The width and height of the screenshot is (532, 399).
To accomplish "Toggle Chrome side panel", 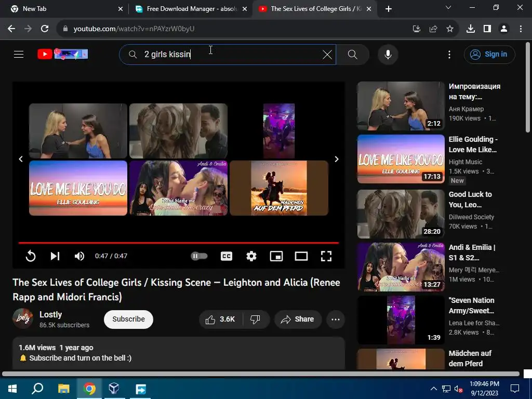I will pyautogui.click(x=487, y=29).
